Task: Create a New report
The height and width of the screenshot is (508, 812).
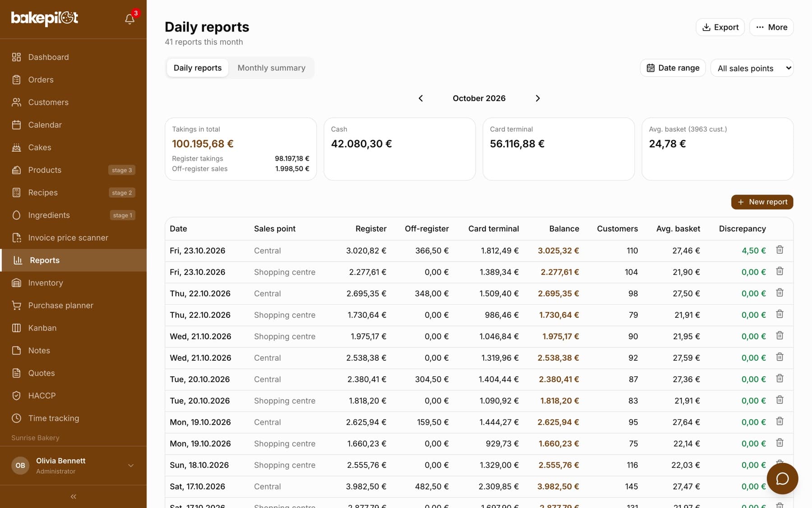Action: click(762, 202)
